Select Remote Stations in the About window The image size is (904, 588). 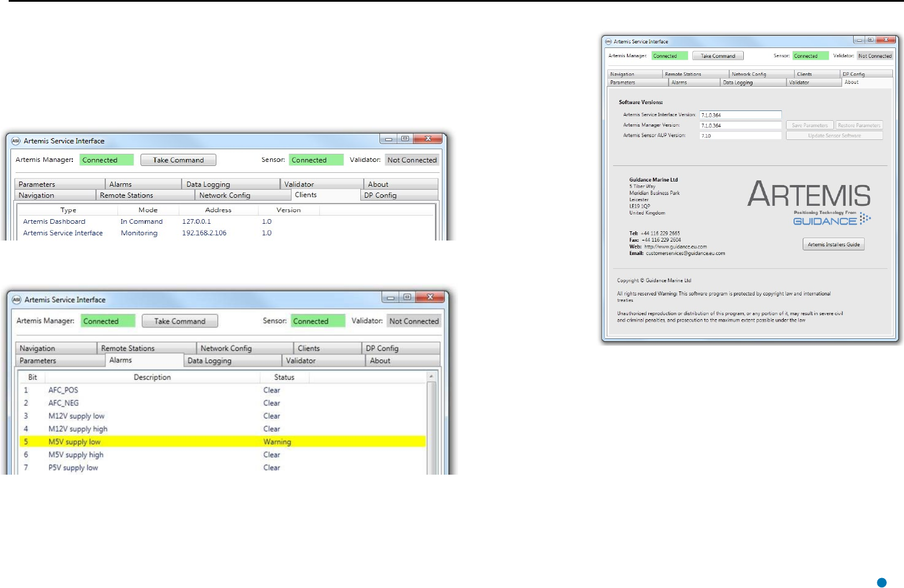tap(695, 74)
